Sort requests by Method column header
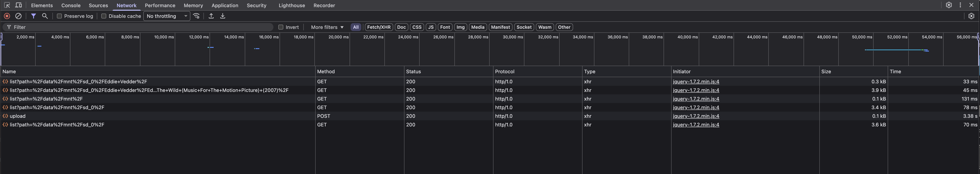Image resolution: width=980 pixels, height=174 pixels. 359,71
